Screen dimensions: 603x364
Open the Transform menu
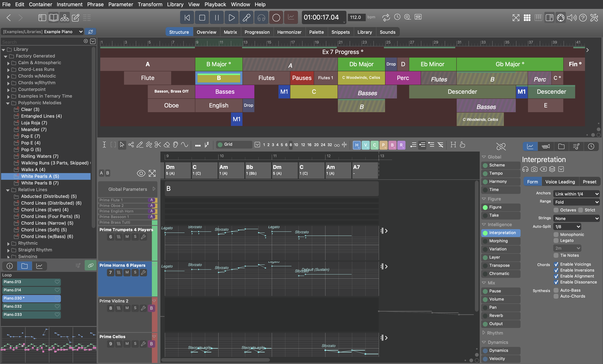coord(150,4)
